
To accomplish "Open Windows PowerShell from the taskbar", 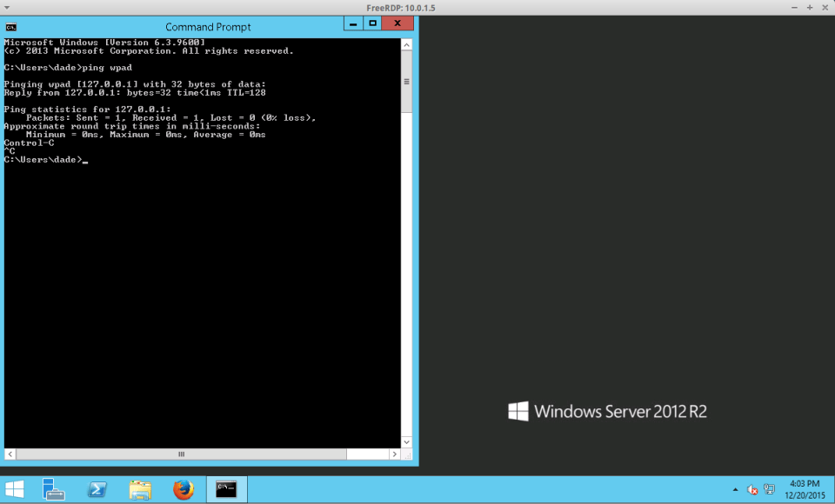I will 97,488.
